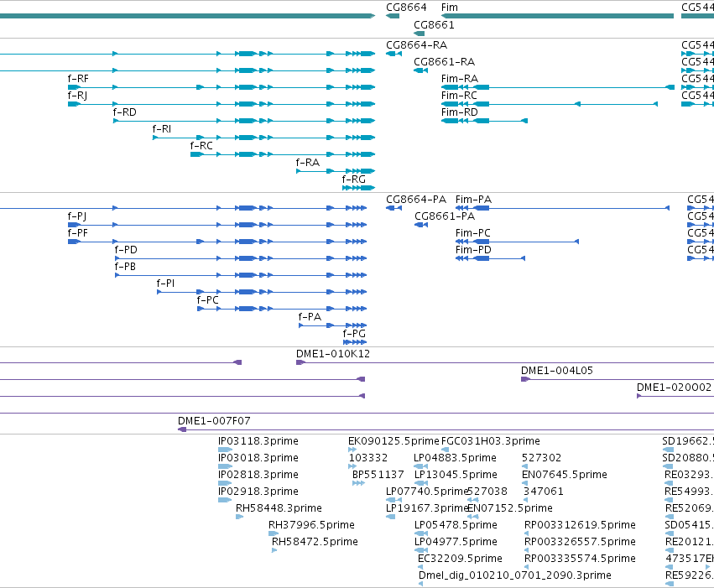The image size is (714, 588).
Task: Open EST IP02918.3prime
Action: pos(225,500)
